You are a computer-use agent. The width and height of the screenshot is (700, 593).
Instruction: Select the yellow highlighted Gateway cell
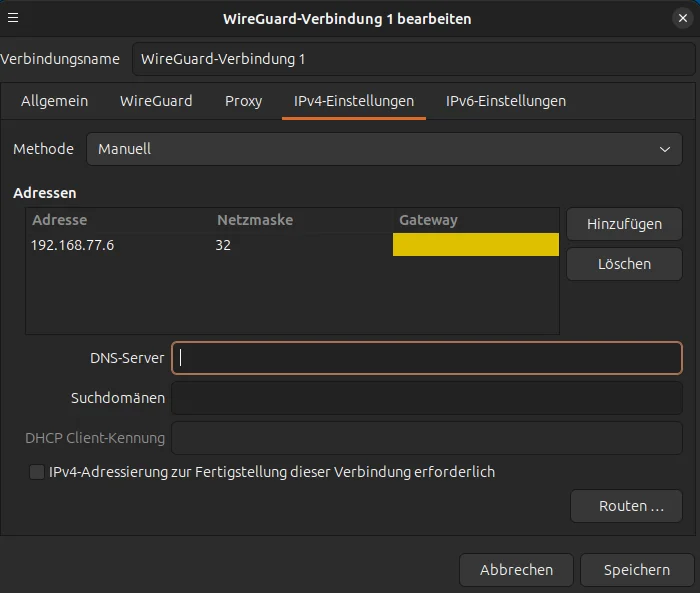[475, 245]
